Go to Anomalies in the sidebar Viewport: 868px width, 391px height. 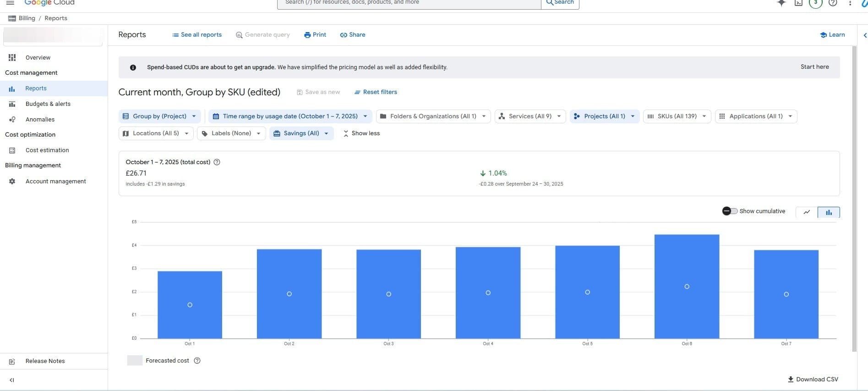pos(40,120)
